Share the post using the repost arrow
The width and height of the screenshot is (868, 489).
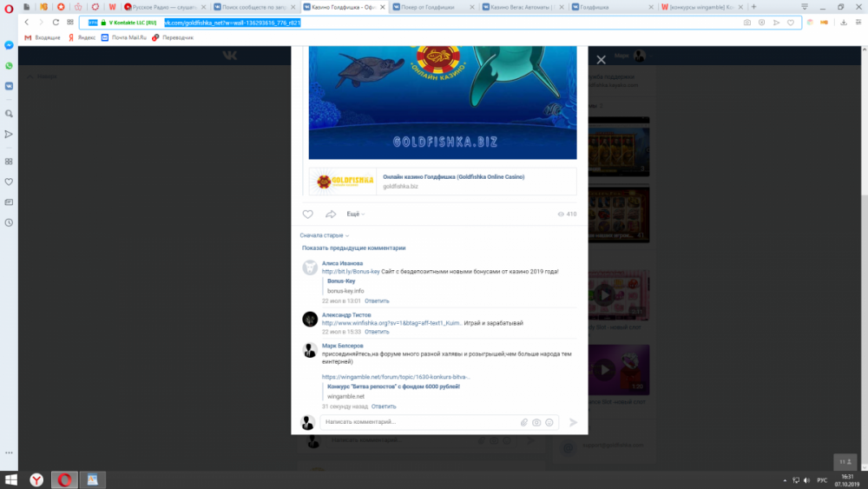coord(331,214)
